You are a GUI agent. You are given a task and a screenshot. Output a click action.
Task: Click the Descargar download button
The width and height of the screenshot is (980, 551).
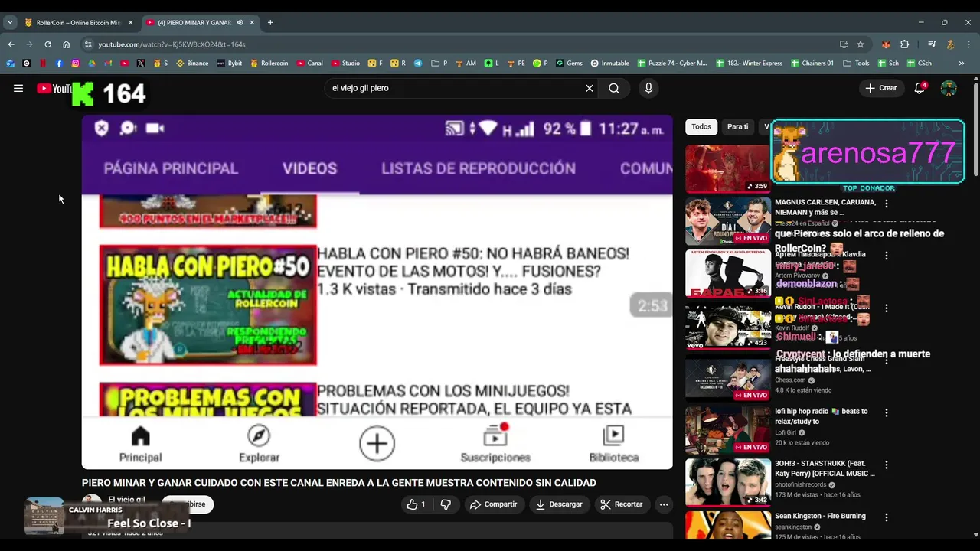[x=560, y=504]
